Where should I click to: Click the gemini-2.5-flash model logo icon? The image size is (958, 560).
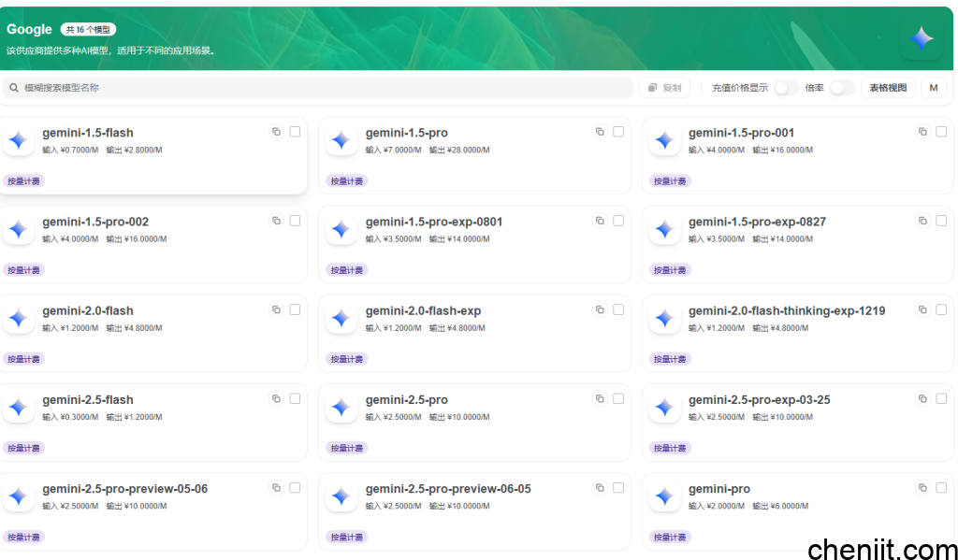(x=19, y=407)
